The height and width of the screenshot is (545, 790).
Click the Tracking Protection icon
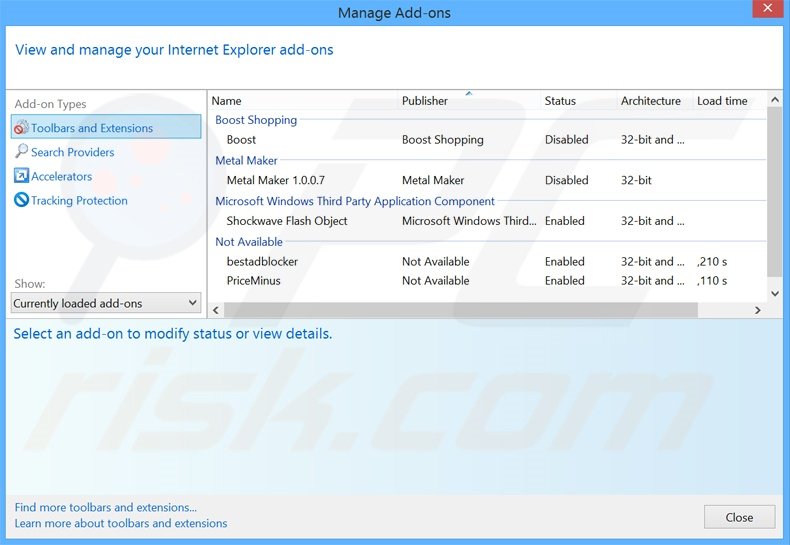coord(21,200)
